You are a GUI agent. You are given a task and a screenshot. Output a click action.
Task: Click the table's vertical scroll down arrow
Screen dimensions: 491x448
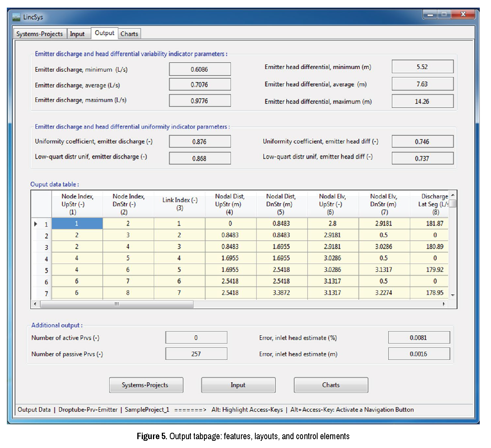452,295
